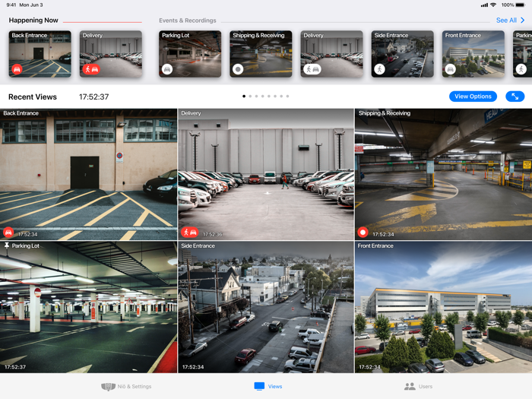Tap the chevron next to See All
This screenshot has height=399, width=532.
(x=523, y=21)
